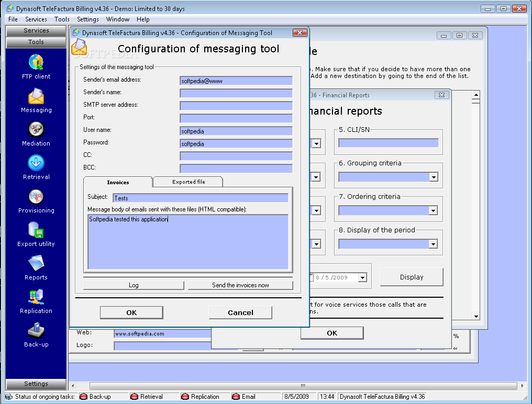Click scroll-down arrow in background list window
Viewport: 532px width, 404px height.
coord(476,316)
